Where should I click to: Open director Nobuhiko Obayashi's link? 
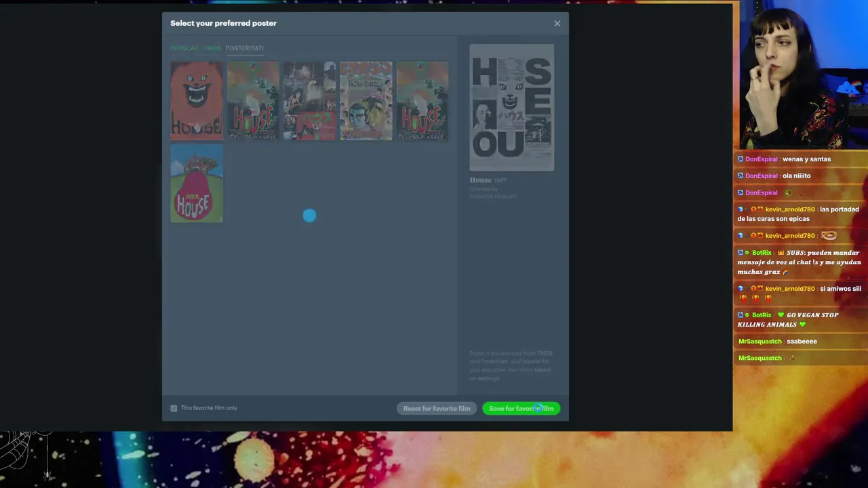(x=494, y=197)
